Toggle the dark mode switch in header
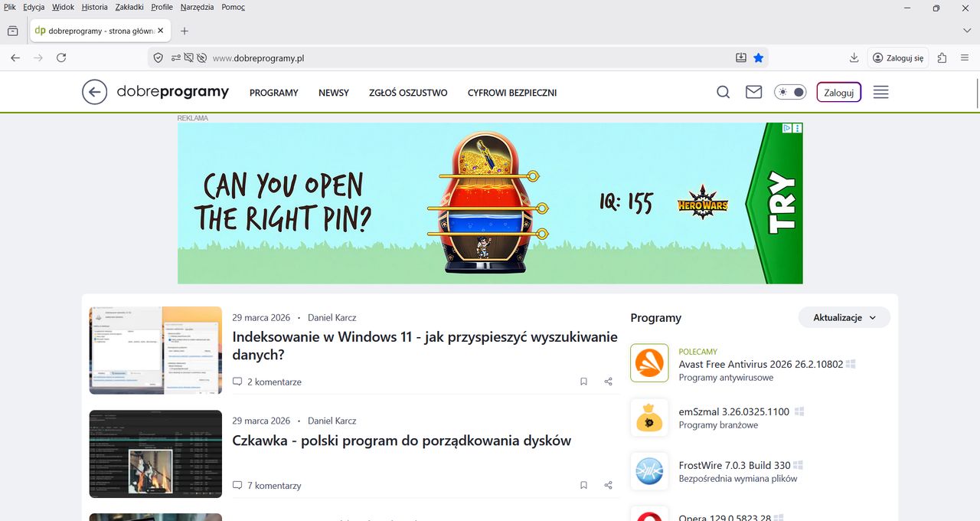The width and height of the screenshot is (980, 521). [x=791, y=92]
